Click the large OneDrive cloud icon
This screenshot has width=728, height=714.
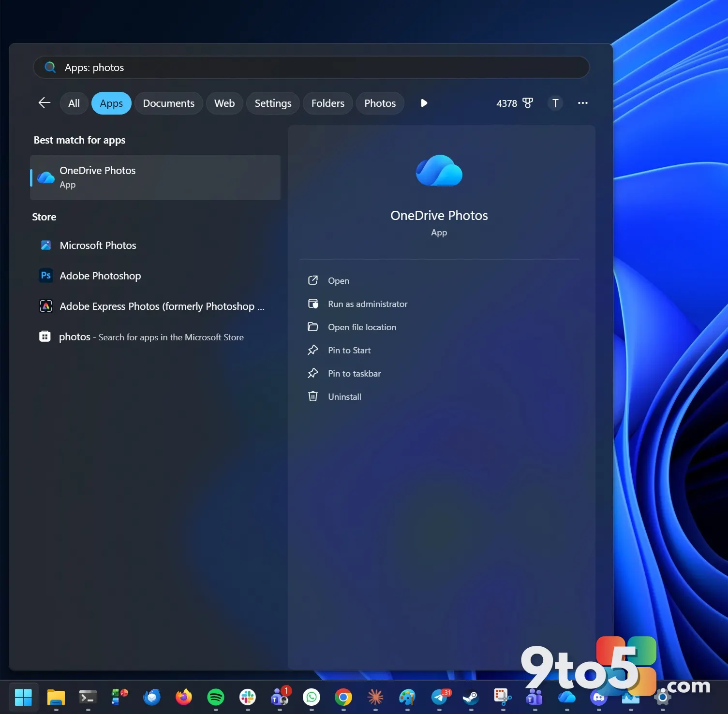tap(439, 171)
